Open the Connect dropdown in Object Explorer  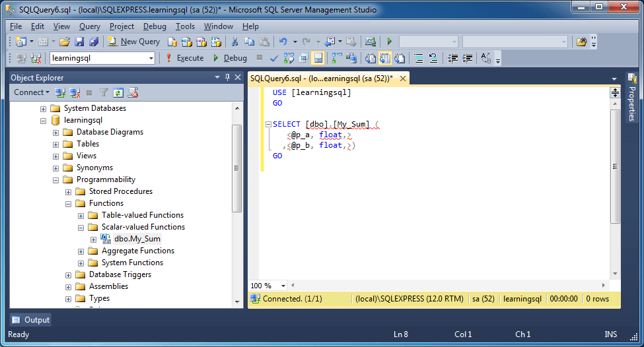[x=32, y=93]
